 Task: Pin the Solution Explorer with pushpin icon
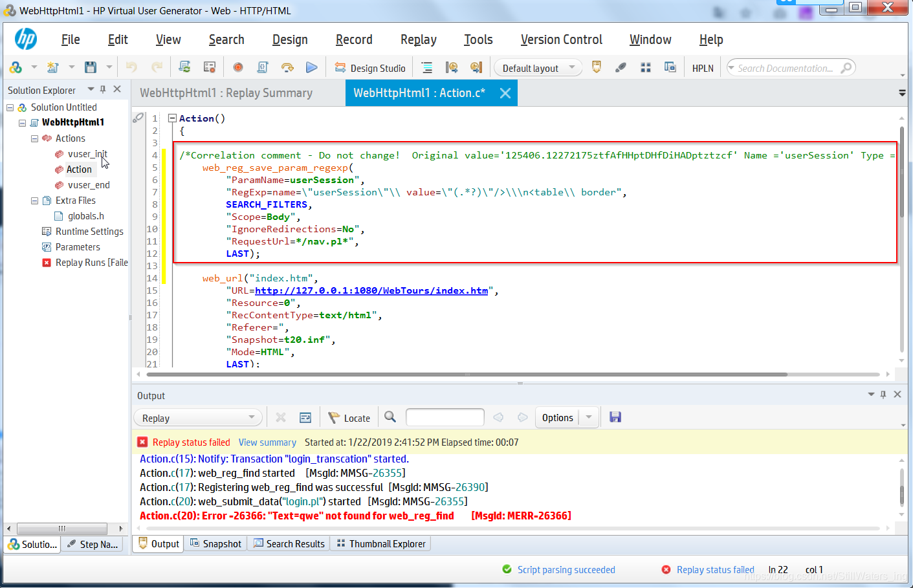(x=103, y=89)
